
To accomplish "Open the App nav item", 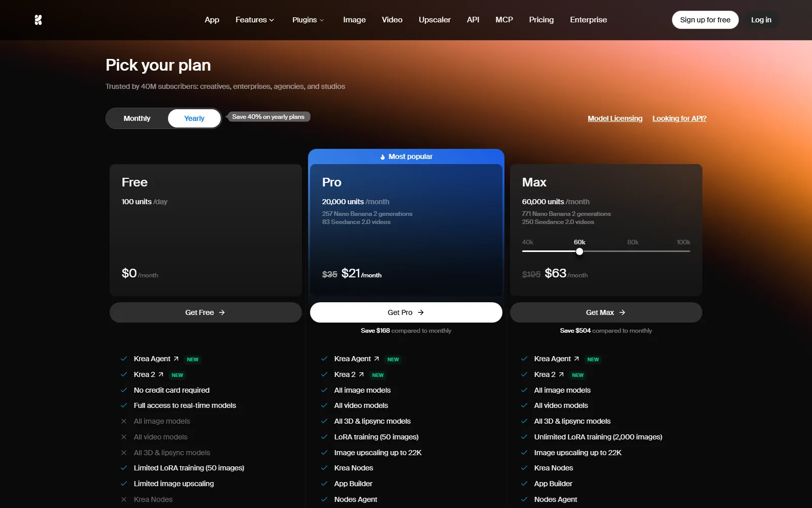I will coord(212,20).
